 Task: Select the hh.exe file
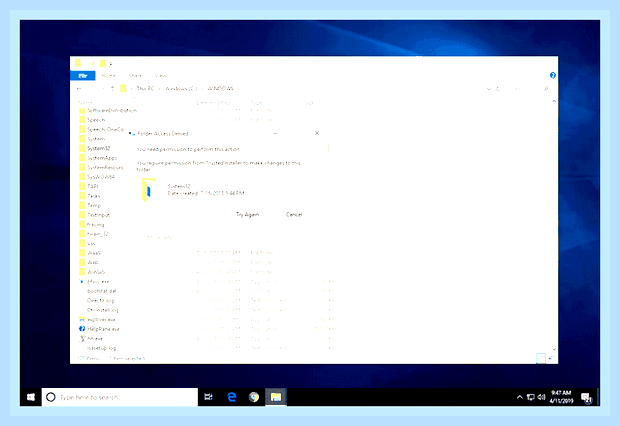click(x=91, y=339)
